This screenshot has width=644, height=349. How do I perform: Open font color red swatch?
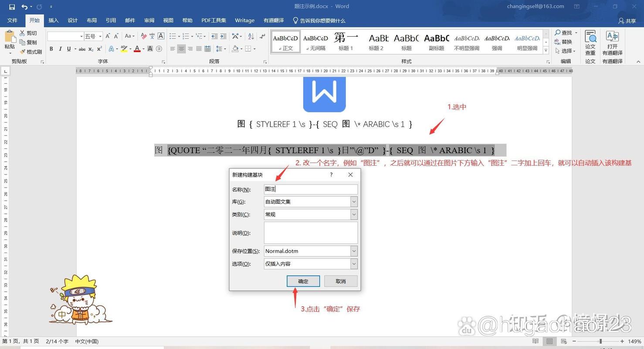point(137,49)
